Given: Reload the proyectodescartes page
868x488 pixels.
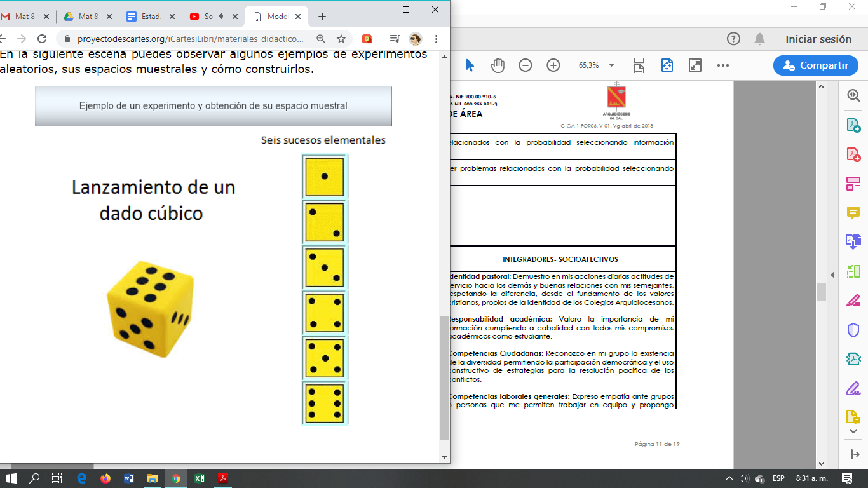Looking at the screenshot, I should (42, 39).
